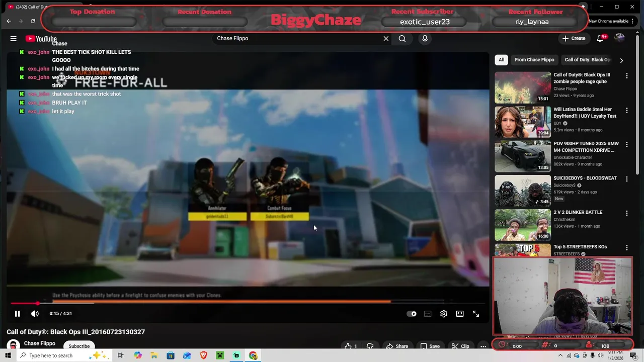Select the From Chase Flippo chip

coord(534,60)
